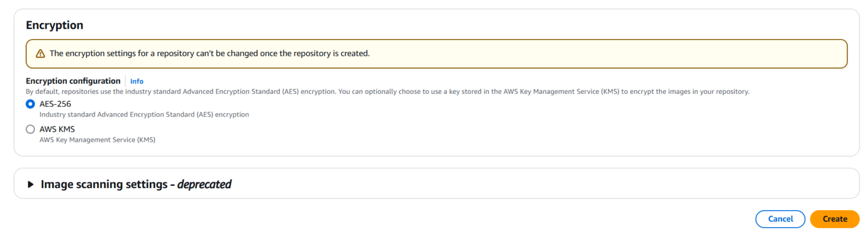This screenshot has width=868, height=235.
Task: Select the AES-256 radio button
Action: pyautogui.click(x=31, y=105)
